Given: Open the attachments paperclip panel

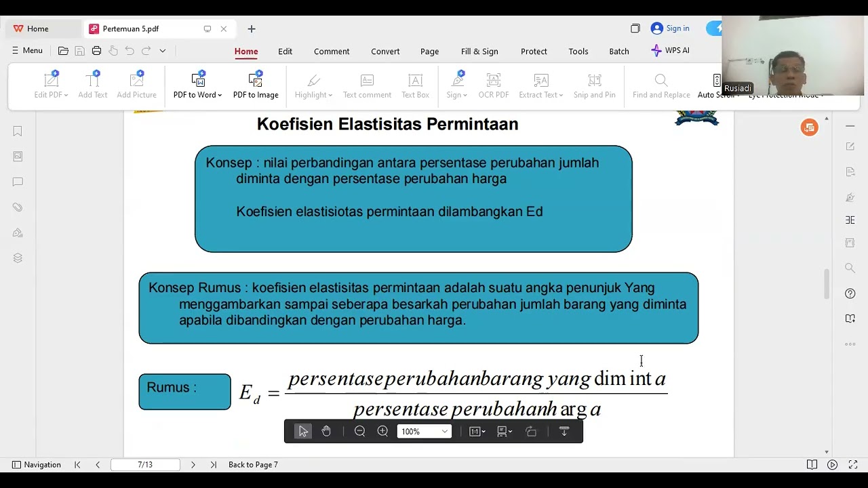Looking at the screenshot, I should coord(18,207).
